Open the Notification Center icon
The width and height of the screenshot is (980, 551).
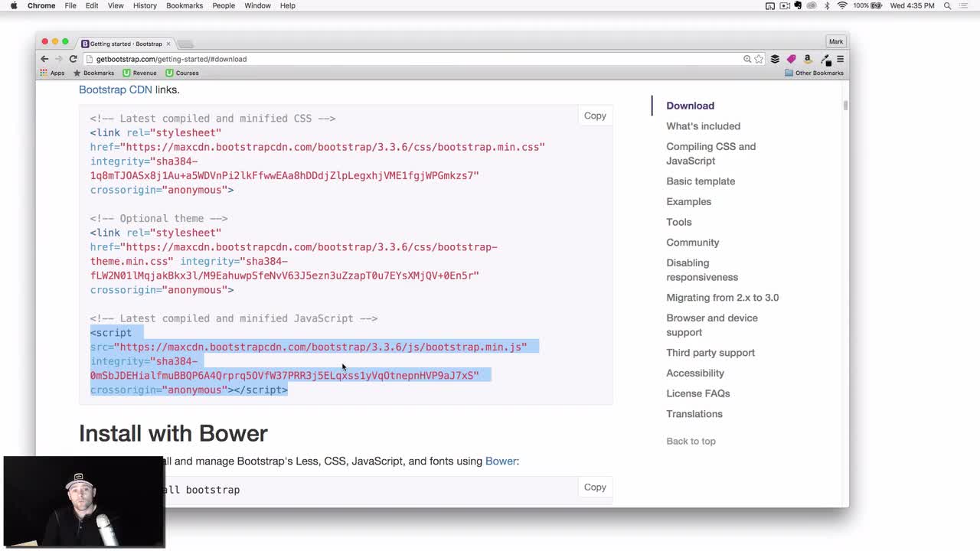coord(965,5)
